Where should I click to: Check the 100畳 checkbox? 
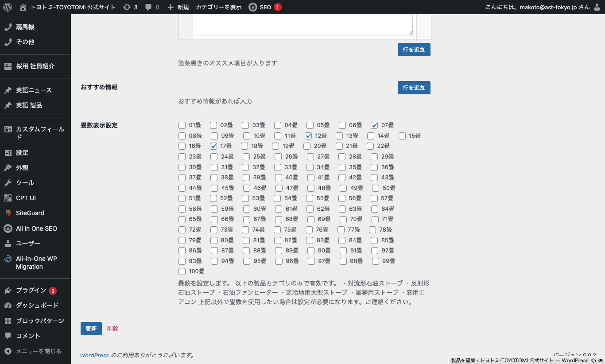point(182,271)
